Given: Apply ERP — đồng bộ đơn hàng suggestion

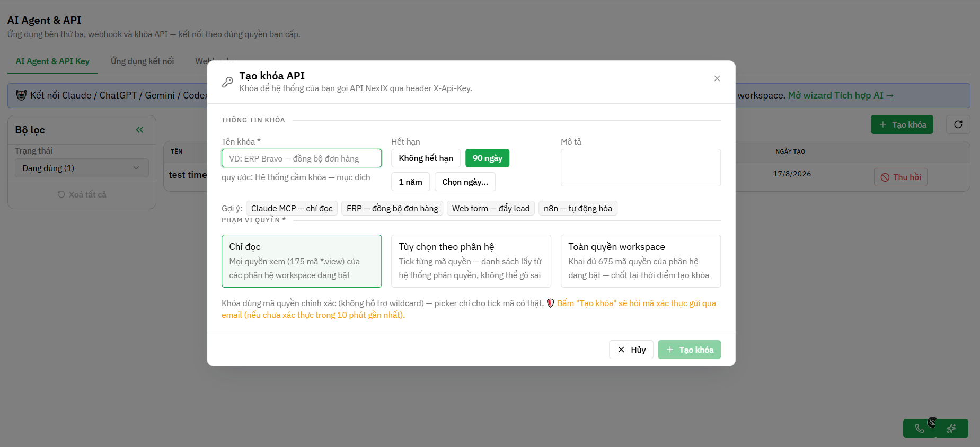Looking at the screenshot, I should (392, 208).
